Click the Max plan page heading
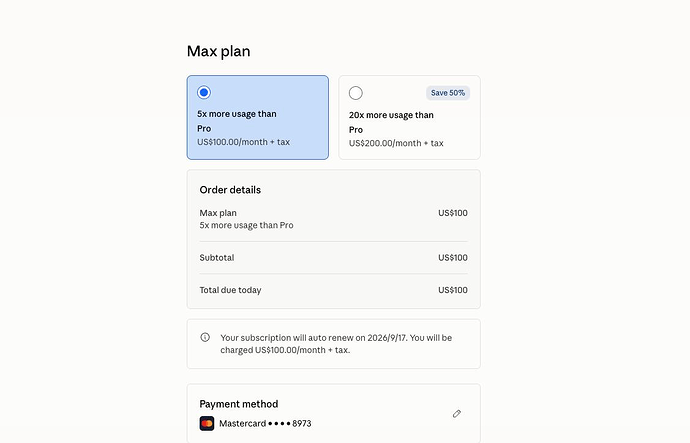 pos(219,51)
